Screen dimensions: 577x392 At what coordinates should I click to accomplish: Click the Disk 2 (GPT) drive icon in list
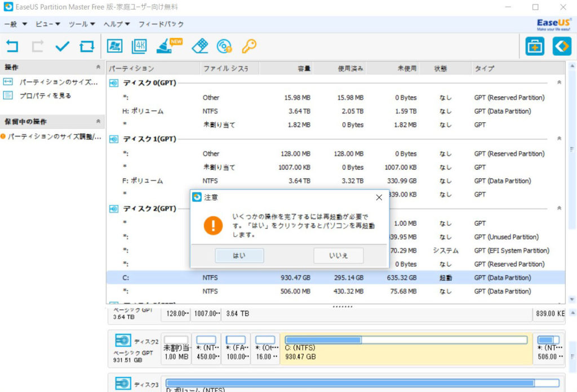[x=114, y=209]
